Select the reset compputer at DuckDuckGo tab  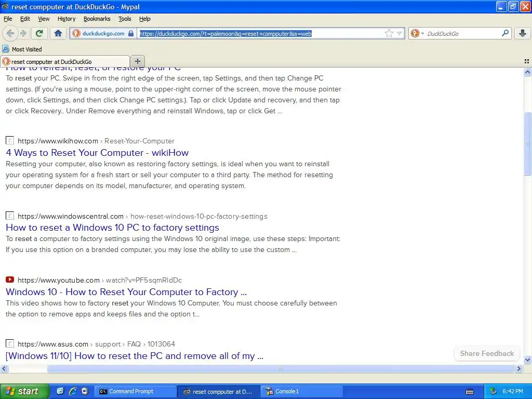pos(65,62)
